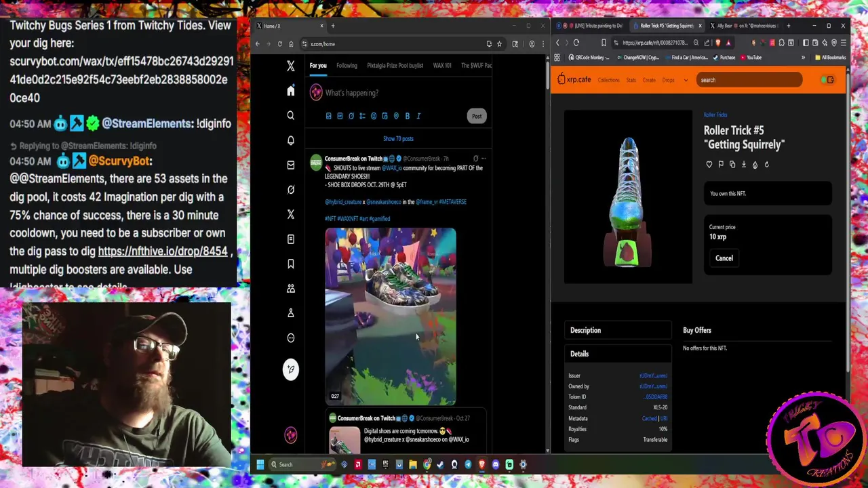Open Stats in xrp.cafe menu
The width and height of the screenshot is (868, 488).
631,80
